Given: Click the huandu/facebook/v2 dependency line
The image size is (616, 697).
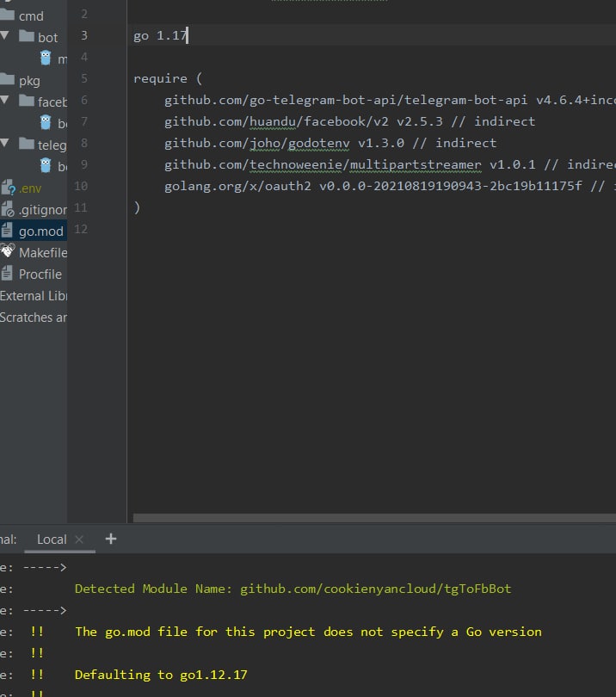Looking at the screenshot, I should [349, 122].
